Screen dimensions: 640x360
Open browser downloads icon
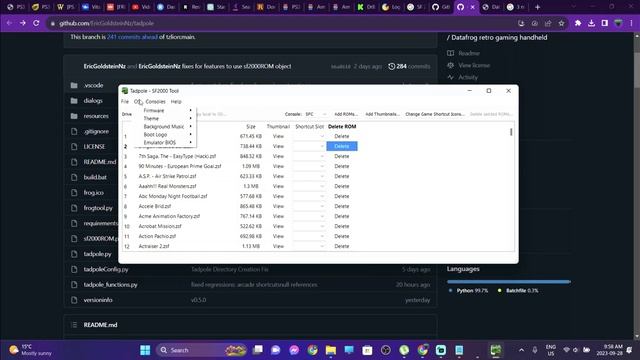coord(591,23)
